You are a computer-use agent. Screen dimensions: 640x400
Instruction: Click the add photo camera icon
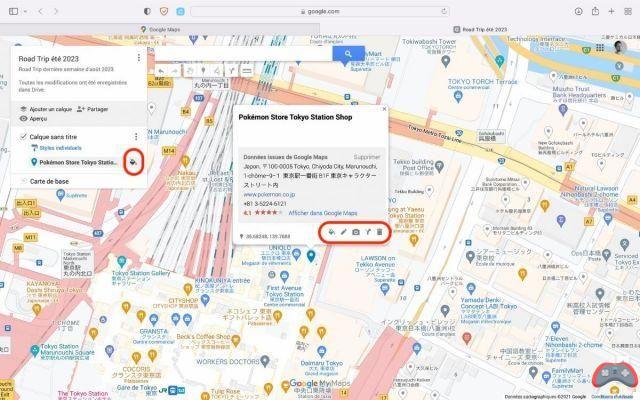(356, 232)
